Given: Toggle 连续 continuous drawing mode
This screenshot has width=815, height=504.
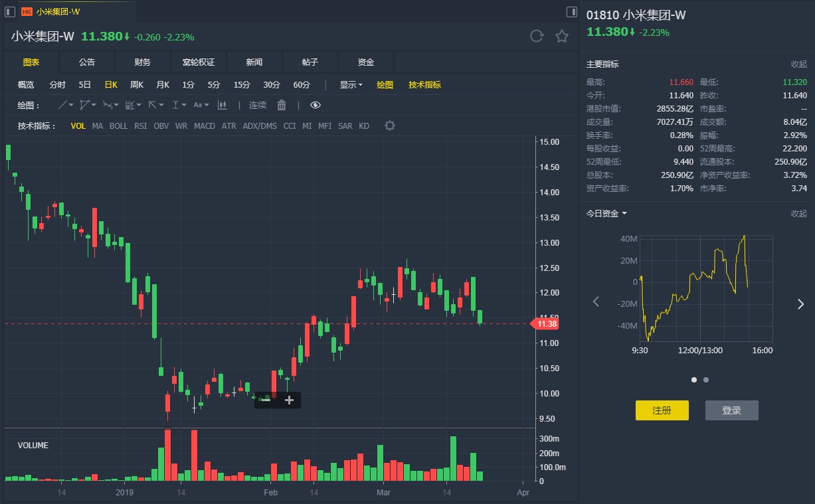Looking at the screenshot, I should pyautogui.click(x=258, y=105).
